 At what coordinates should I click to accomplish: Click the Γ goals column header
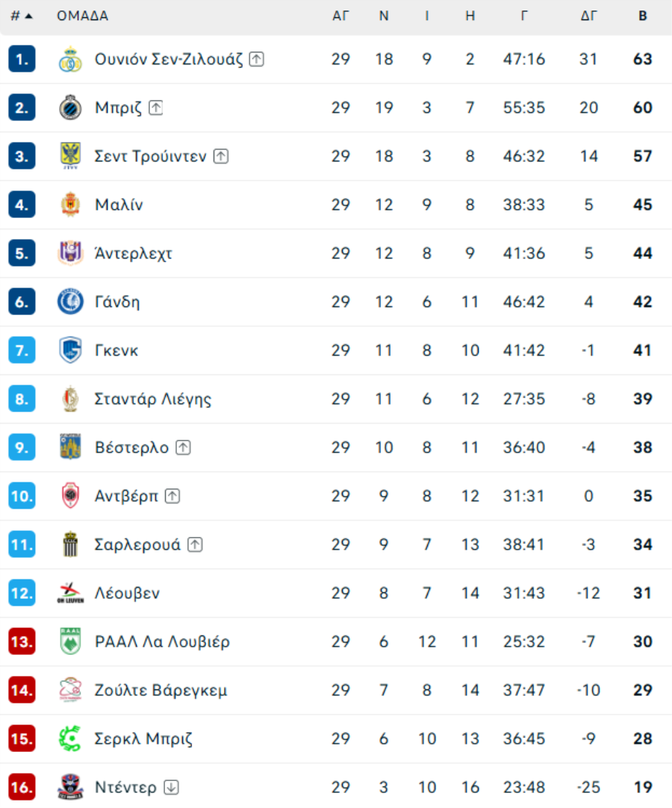click(x=524, y=16)
